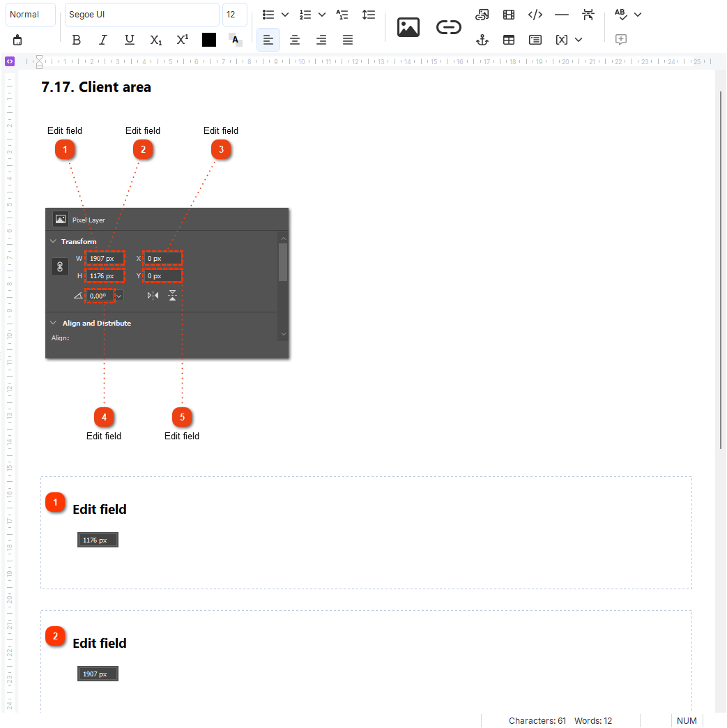Click the font size box showing 12
Screen dimensions: 727x728
235,15
